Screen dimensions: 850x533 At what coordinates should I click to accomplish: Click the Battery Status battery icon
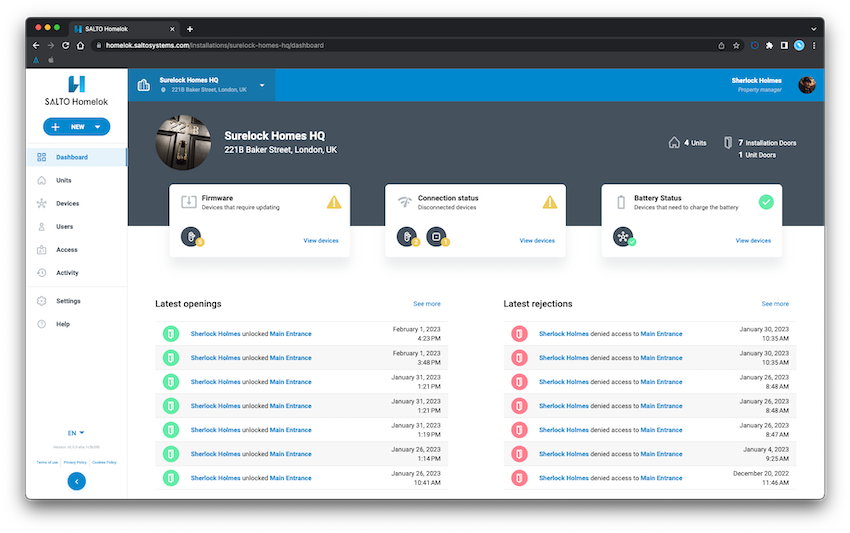click(621, 202)
